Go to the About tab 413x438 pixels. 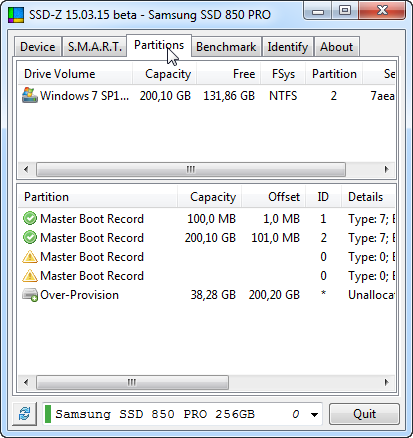coord(336,47)
